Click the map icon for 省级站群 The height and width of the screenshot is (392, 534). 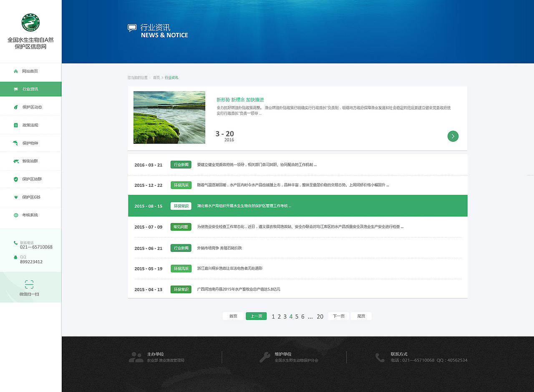pyautogui.click(x=16, y=161)
